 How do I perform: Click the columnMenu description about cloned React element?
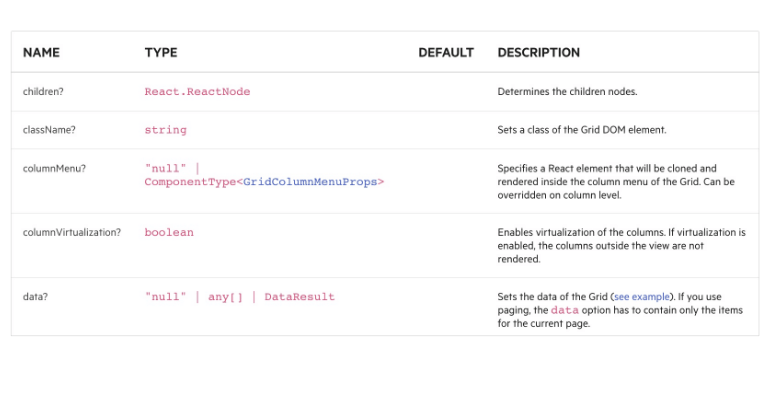616,182
